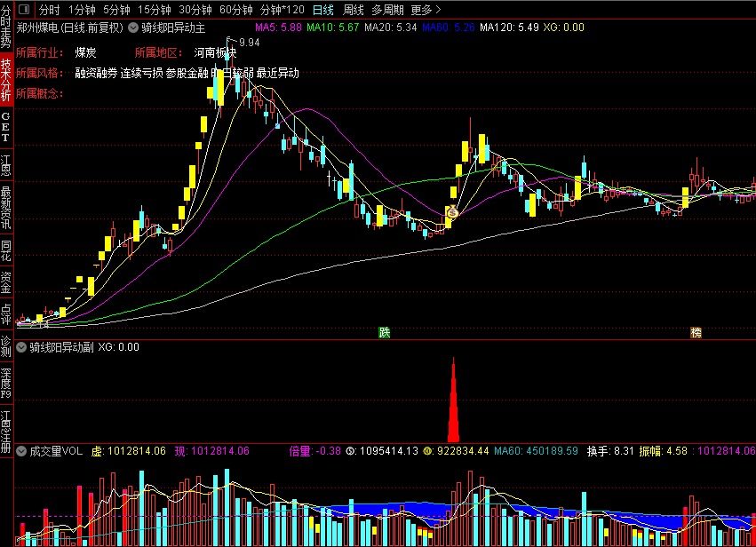Click the 骑线阳异动副 indicator name
This screenshot has width=756, height=547.
[x=61, y=347]
